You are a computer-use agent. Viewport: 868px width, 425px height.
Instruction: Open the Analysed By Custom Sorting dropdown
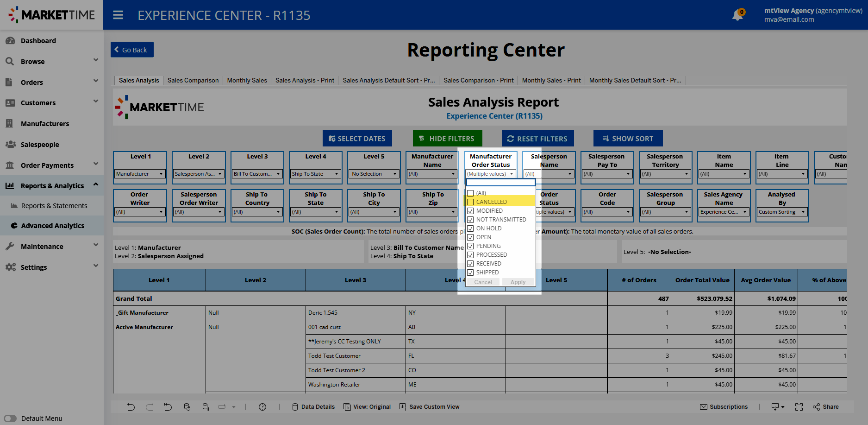[782, 212]
